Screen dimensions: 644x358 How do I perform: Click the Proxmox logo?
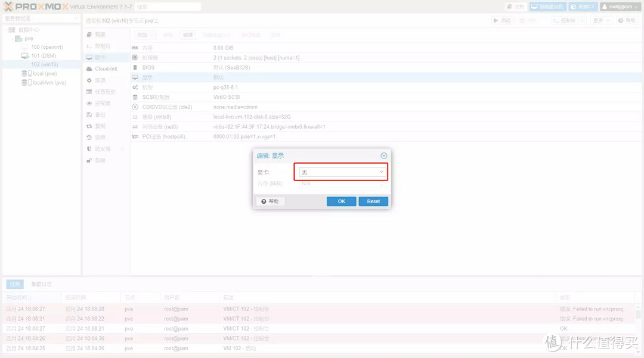[x=35, y=7]
